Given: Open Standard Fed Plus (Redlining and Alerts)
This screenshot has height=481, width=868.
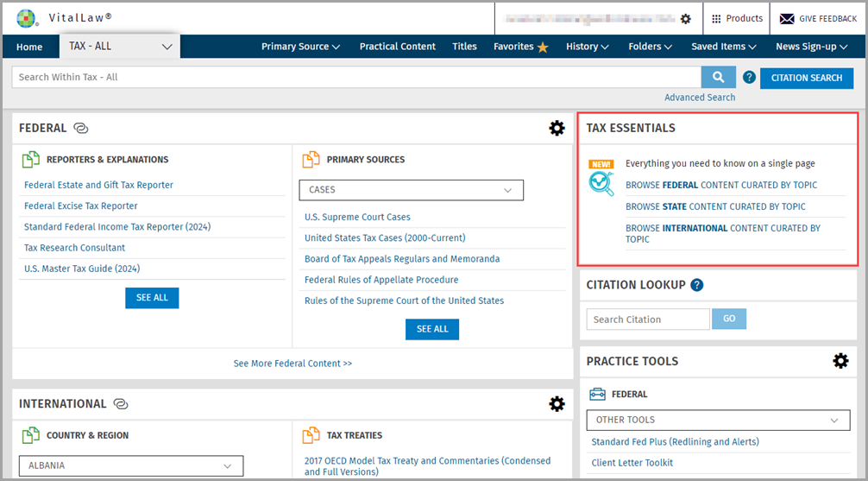Looking at the screenshot, I should coord(676,441).
